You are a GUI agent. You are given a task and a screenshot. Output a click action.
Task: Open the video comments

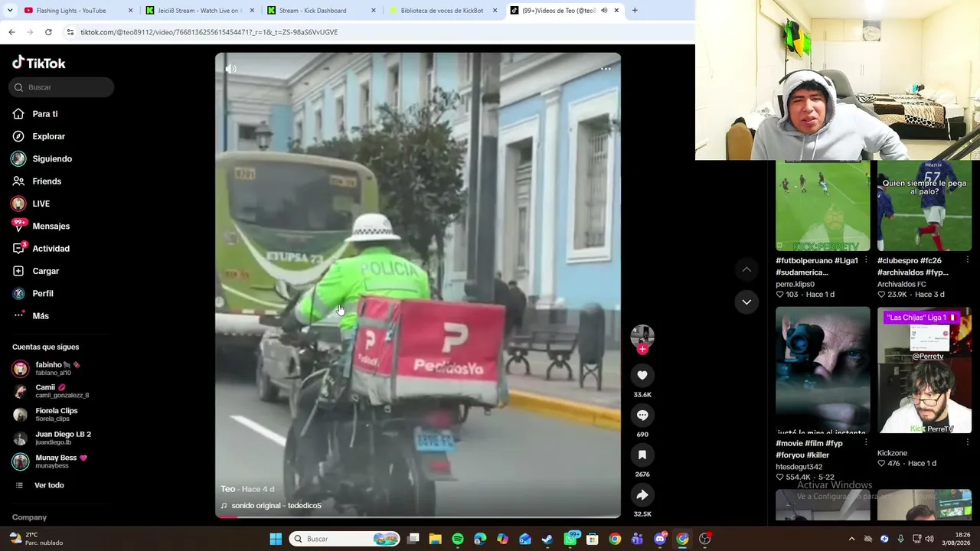(642, 415)
